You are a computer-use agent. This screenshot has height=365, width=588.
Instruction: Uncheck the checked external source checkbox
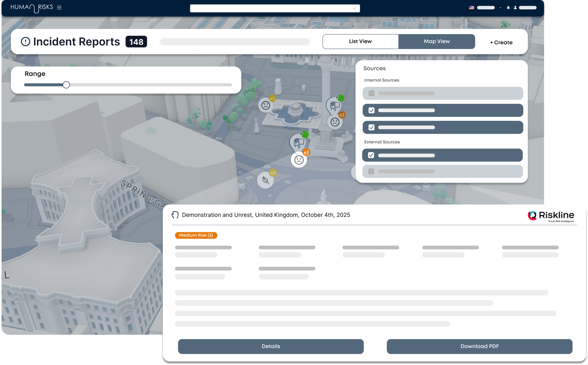click(371, 155)
